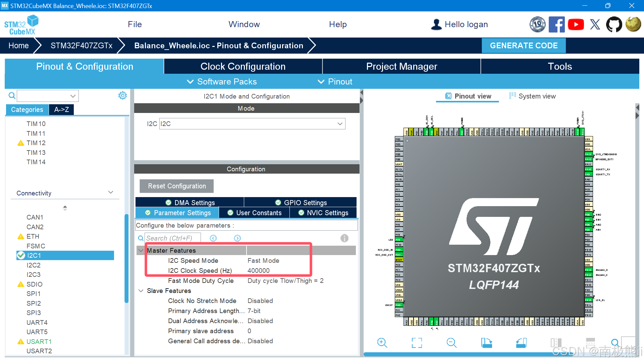Show the parameter info icon

coord(344,238)
